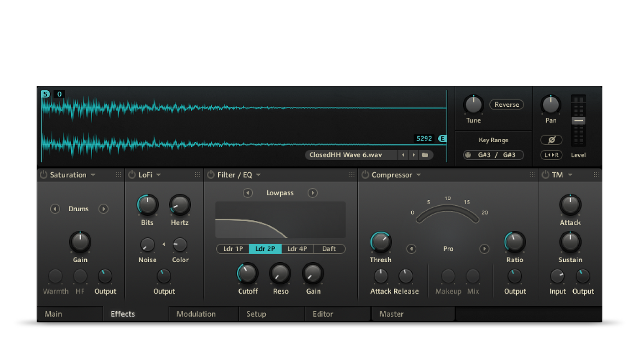Screen dimensions: 639x364
Task: Click the compressor Release knob
Action: [x=405, y=276]
